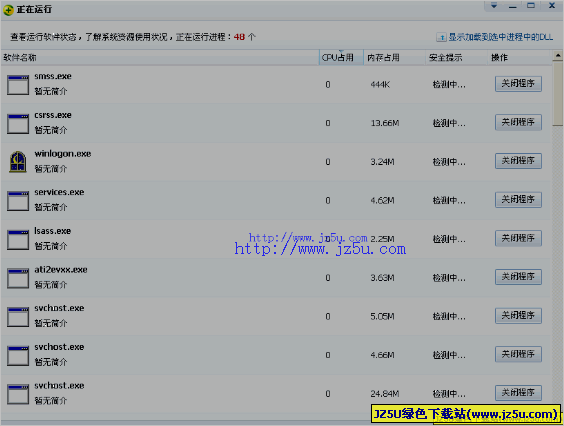Select the smss.exe name text
This screenshot has height=426, width=564.
point(53,76)
